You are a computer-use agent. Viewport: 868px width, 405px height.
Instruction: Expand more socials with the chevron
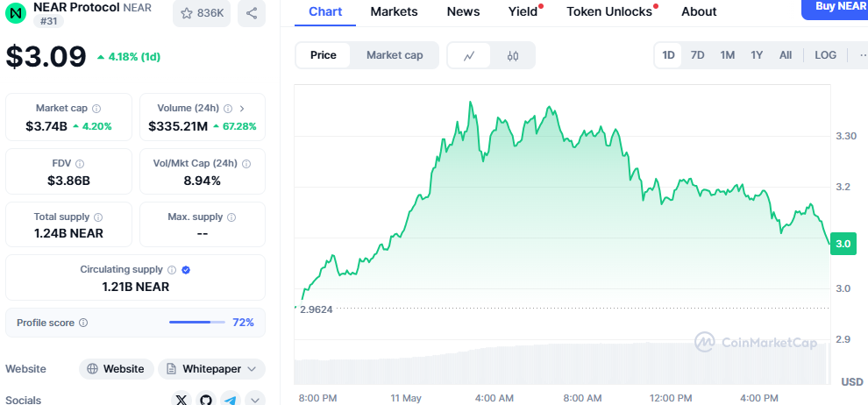click(x=255, y=400)
